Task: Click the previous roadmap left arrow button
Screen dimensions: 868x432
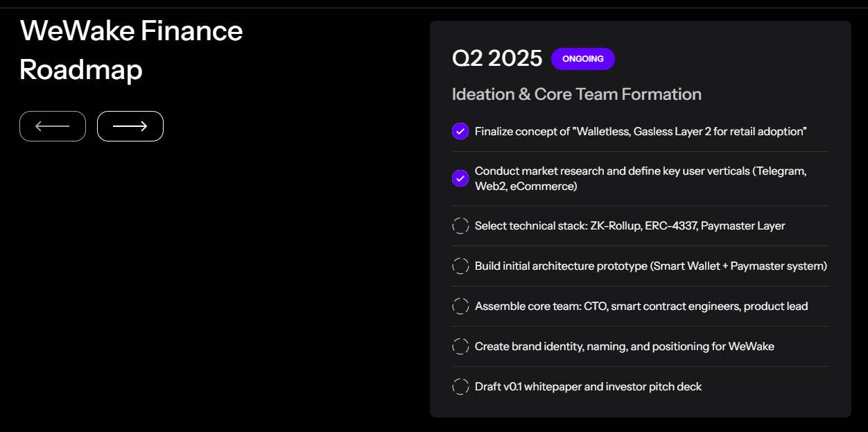Action: pyautogui.click(x=53, y=126)
